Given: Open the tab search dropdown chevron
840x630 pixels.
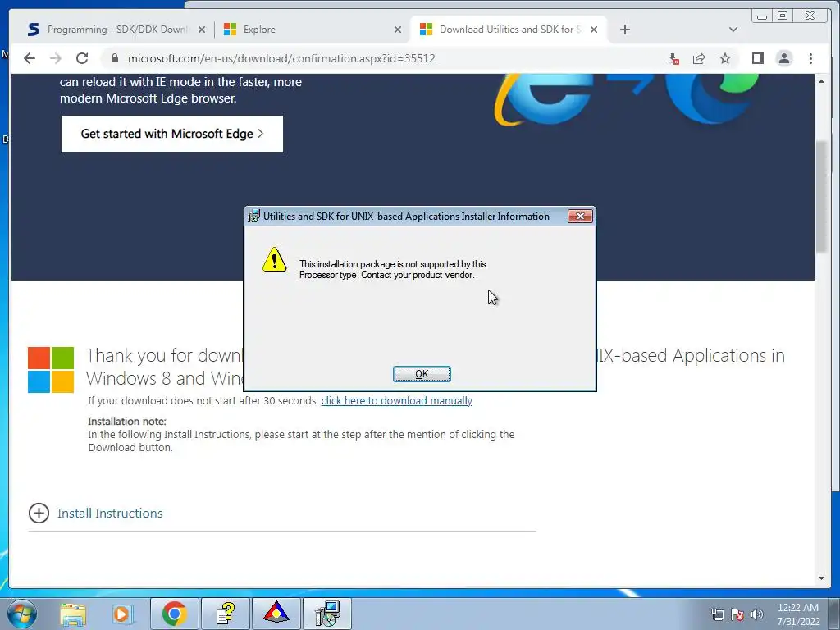Looking at the screenshot, I should coord(733,30).
